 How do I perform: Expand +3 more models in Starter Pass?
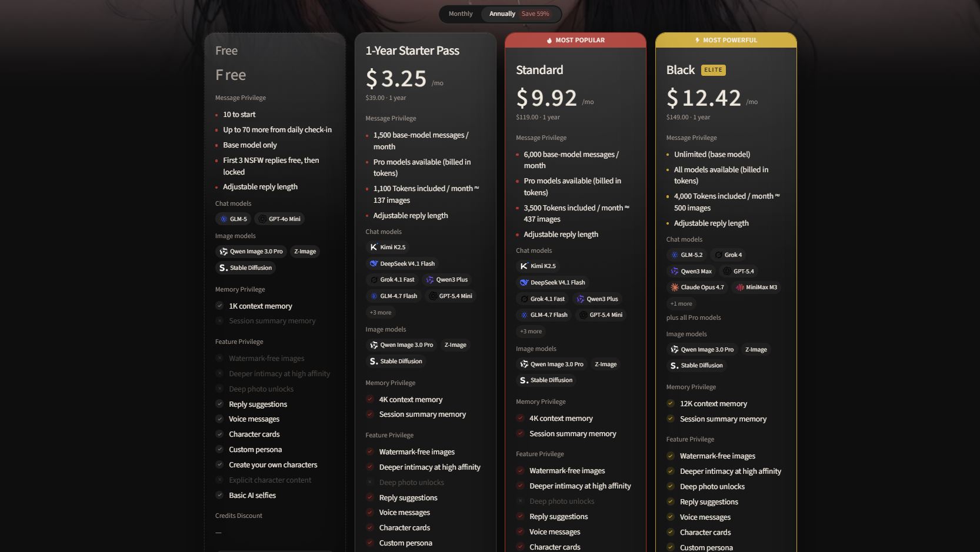click(x=381, y=313)
